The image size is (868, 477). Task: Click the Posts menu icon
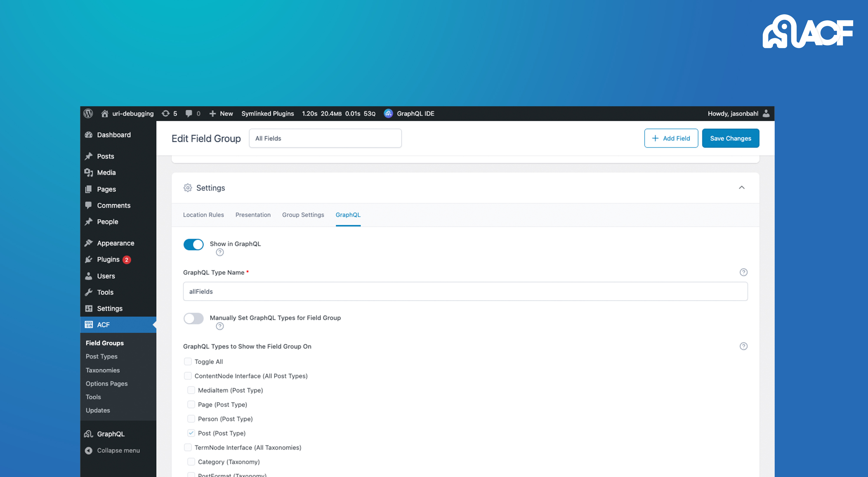point(90,156)
